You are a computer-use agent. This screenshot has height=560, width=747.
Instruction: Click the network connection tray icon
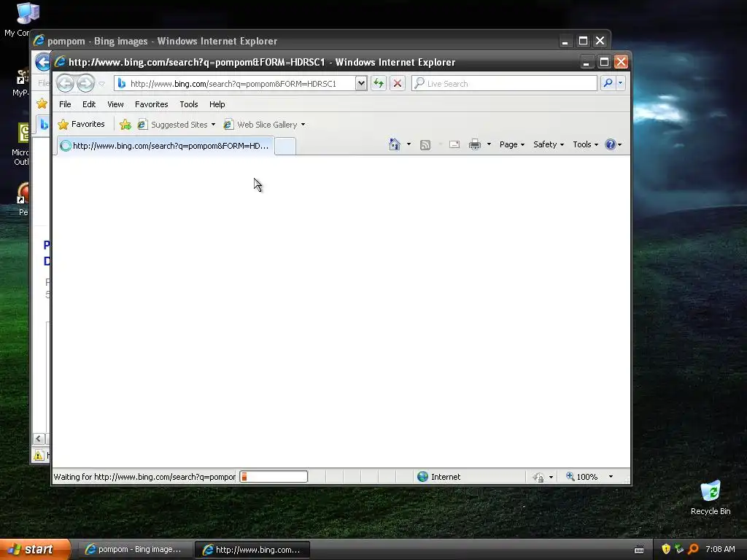[x=679, y=549]
